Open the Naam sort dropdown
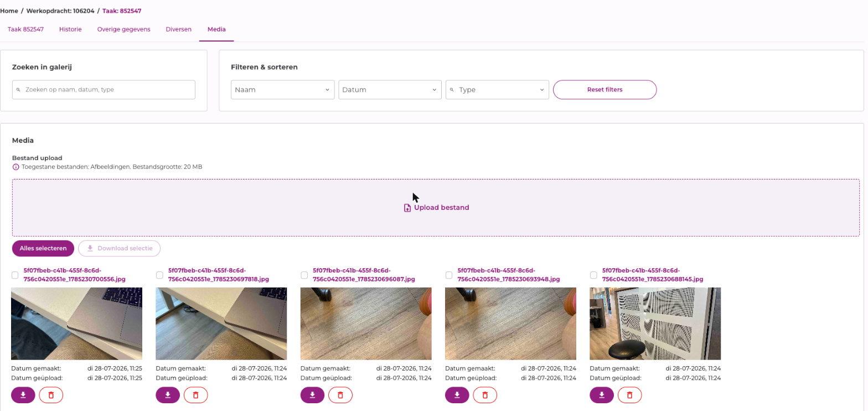Screen dimensions: 868x411 283,90
